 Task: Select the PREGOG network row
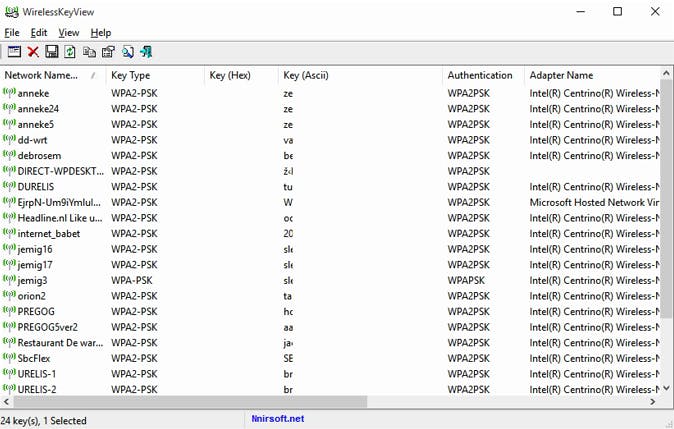pyautogui.click(x=330, y=311)
